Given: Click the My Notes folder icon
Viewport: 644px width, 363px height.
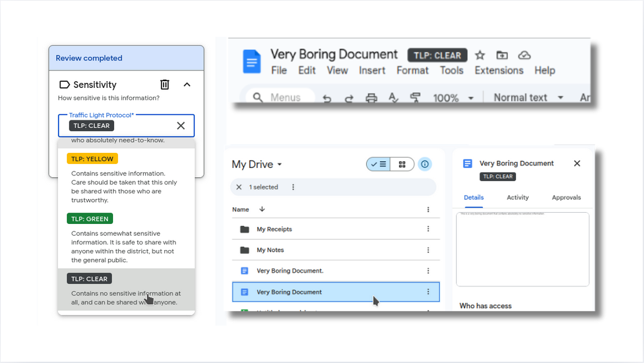Looking at the screenshot, I should 245,249.
